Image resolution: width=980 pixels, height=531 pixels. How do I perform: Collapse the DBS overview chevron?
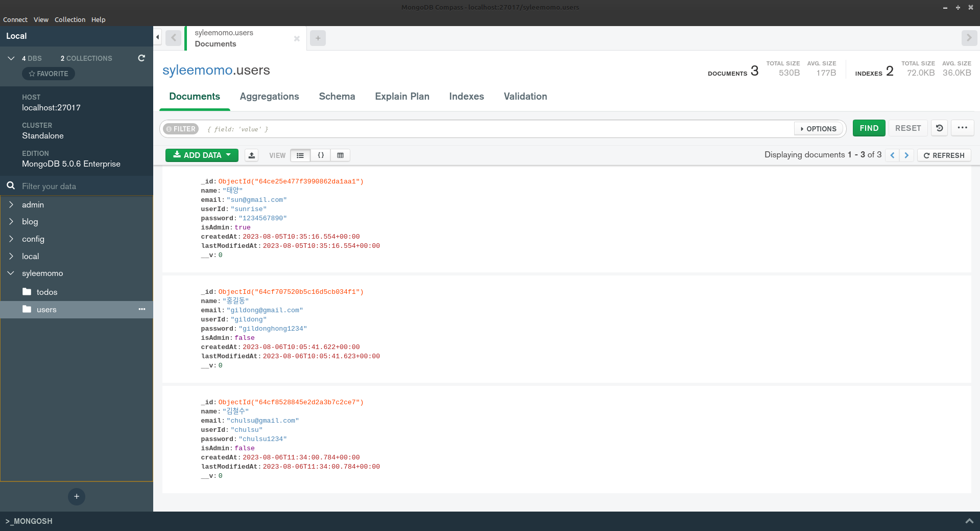11,58
